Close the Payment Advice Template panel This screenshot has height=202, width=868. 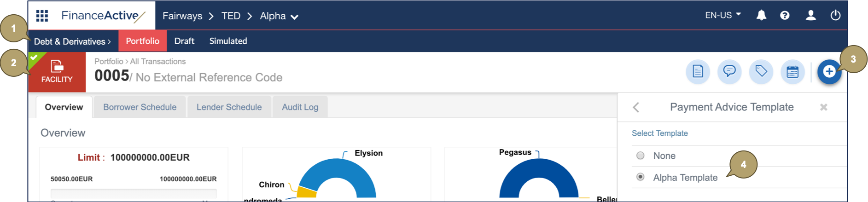click(x=823, y=107)
